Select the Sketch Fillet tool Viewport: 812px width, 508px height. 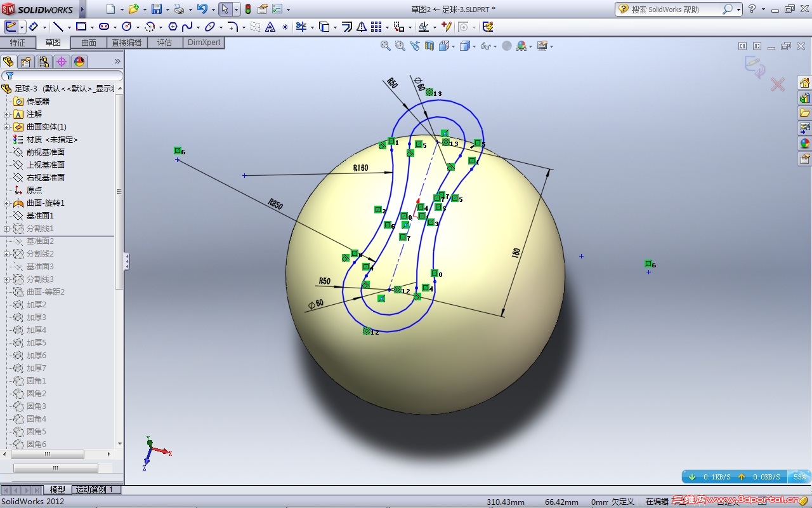pyautogui.click(x=233, y=27)
